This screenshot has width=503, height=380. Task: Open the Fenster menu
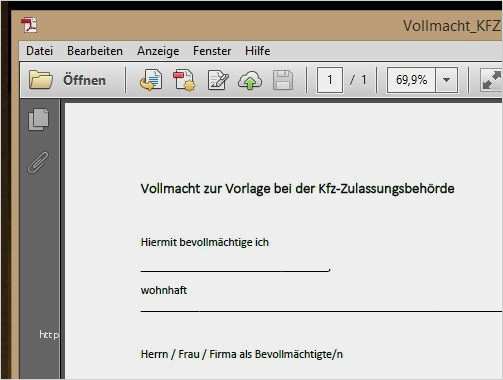pos(212,51)
